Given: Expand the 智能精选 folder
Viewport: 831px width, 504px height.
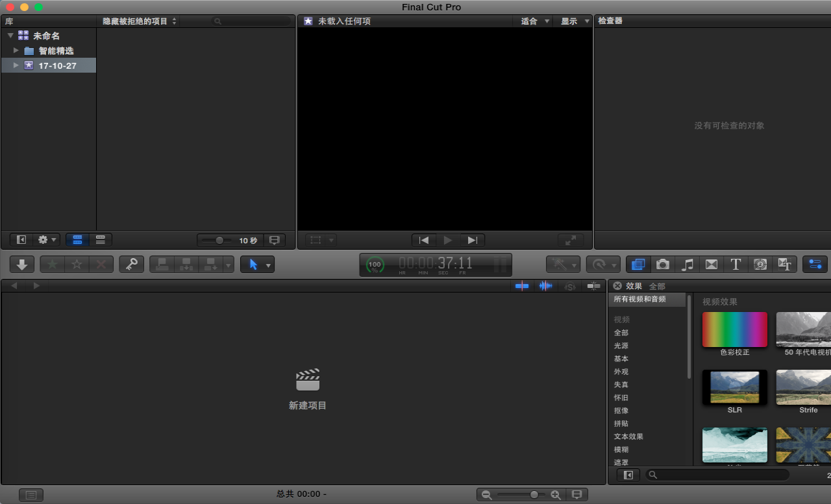Looking at the screenshot, I should click(x=16, y=50).
